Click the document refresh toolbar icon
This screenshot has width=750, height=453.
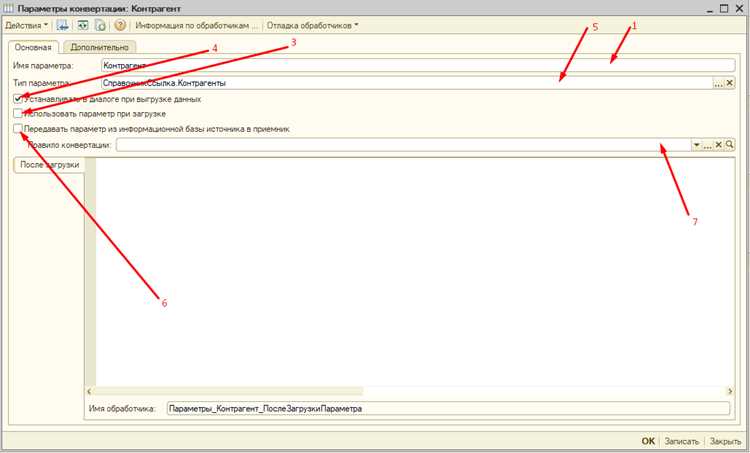[x=100, y=25]
